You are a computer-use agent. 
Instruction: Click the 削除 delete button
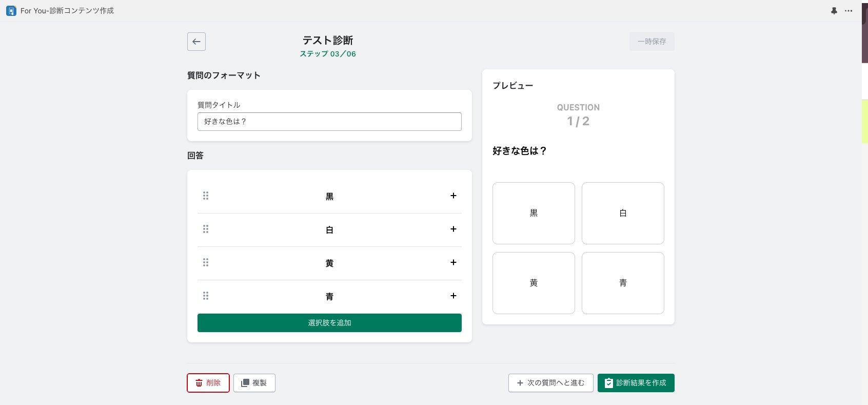pyautogui.click(x=208, y=383)
